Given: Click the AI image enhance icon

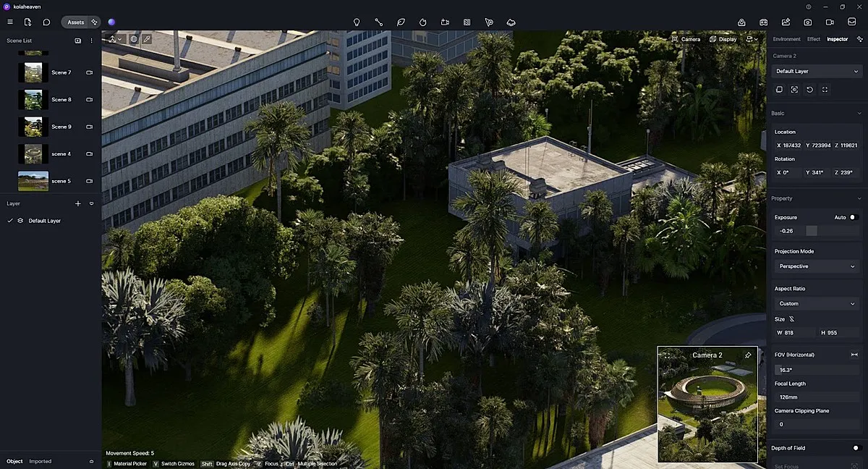Looking at the screenshot, I should point(786,22).
